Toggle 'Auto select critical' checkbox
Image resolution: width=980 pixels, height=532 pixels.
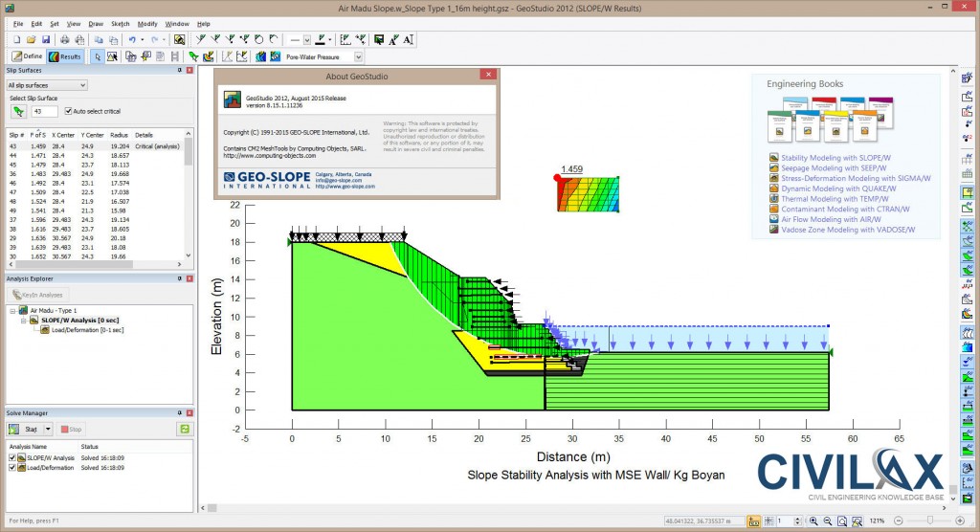[69, 111]
